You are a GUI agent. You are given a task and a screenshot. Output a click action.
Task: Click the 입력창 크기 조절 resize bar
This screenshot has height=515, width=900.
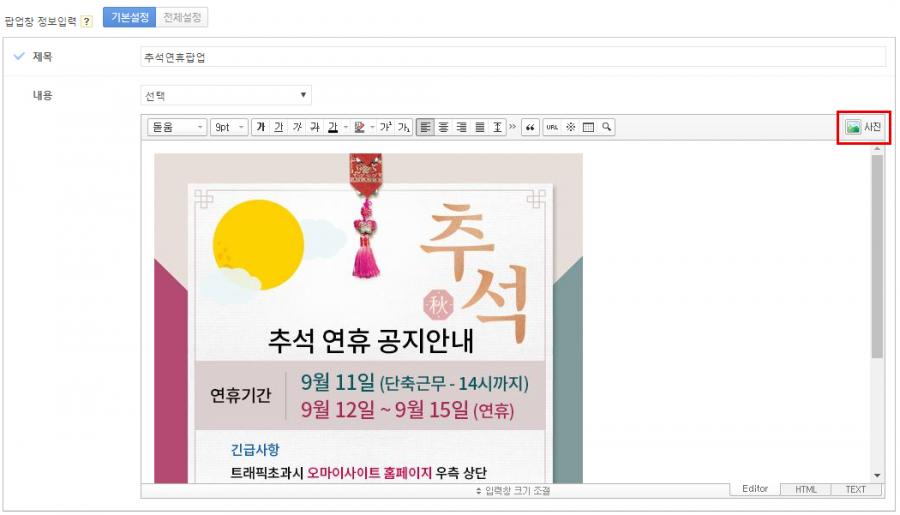tap(512, 491)
